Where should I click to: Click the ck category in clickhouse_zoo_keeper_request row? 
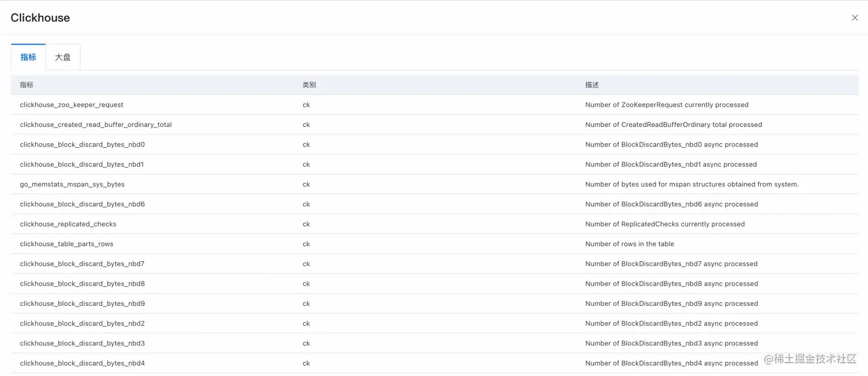point(306,105)
